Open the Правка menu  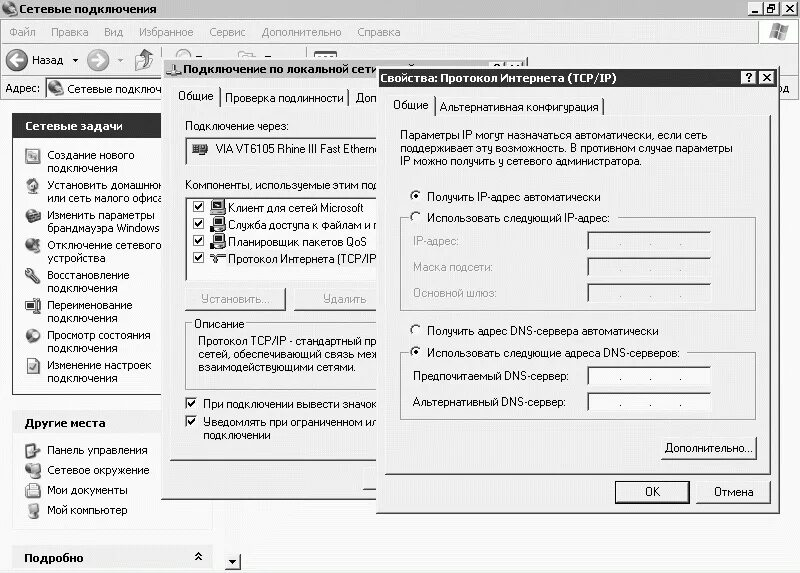click(x=69, y=32)
